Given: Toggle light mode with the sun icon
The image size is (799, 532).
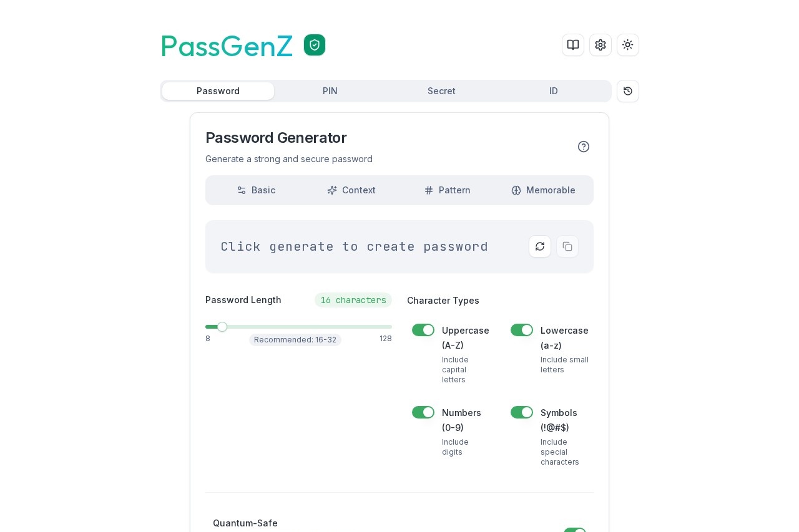Looking at the screenshot, I should point(628,45).
